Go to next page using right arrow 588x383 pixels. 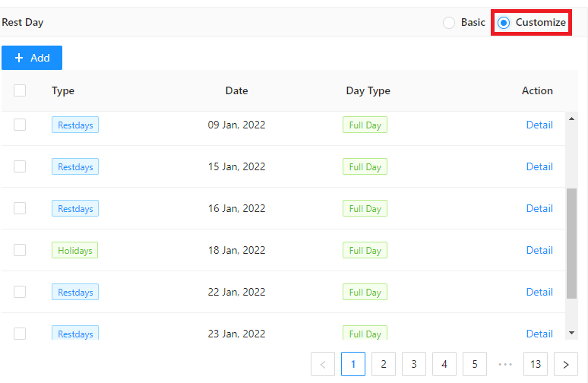pos(566,365)
